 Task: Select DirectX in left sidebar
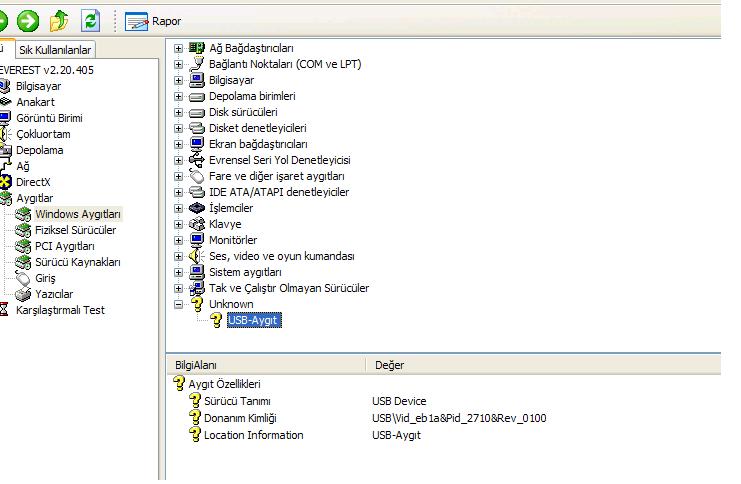point(33,182)
